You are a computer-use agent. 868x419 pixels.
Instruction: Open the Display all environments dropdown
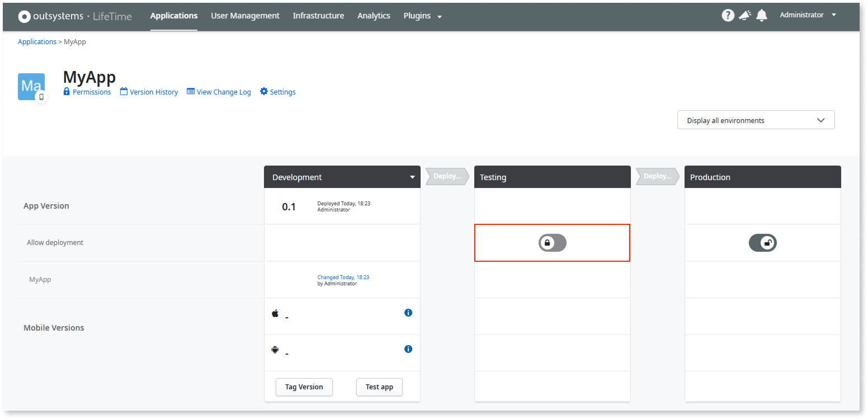tap(756, 120)
